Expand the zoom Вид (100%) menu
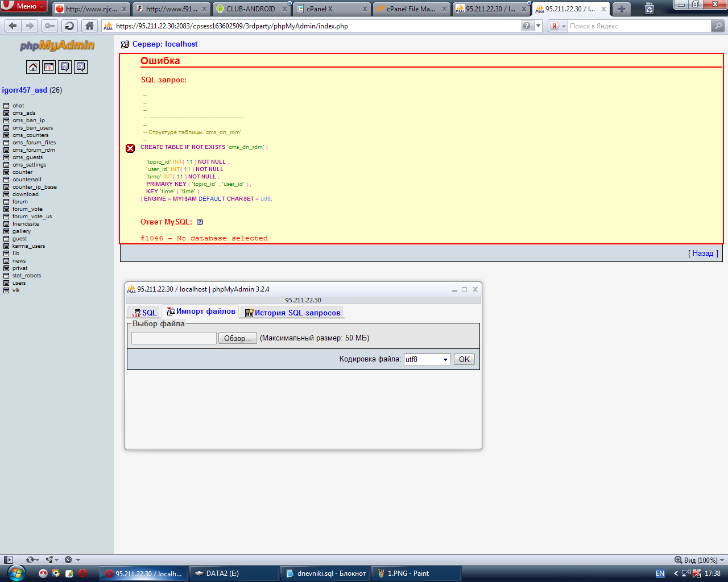The image size is (728, 582). [x=700, y=560]
